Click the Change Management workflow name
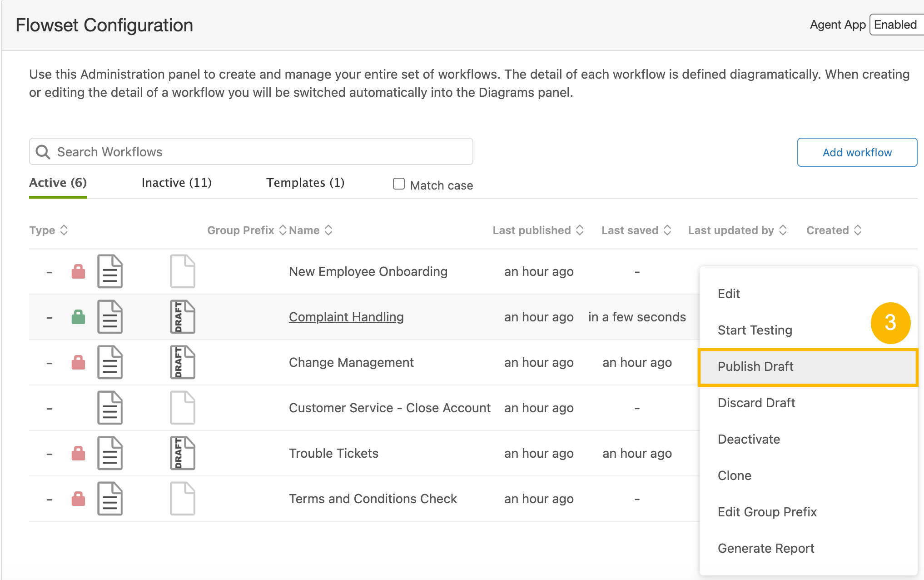Viewport: 924px width, 580px height. click(351, 362)
